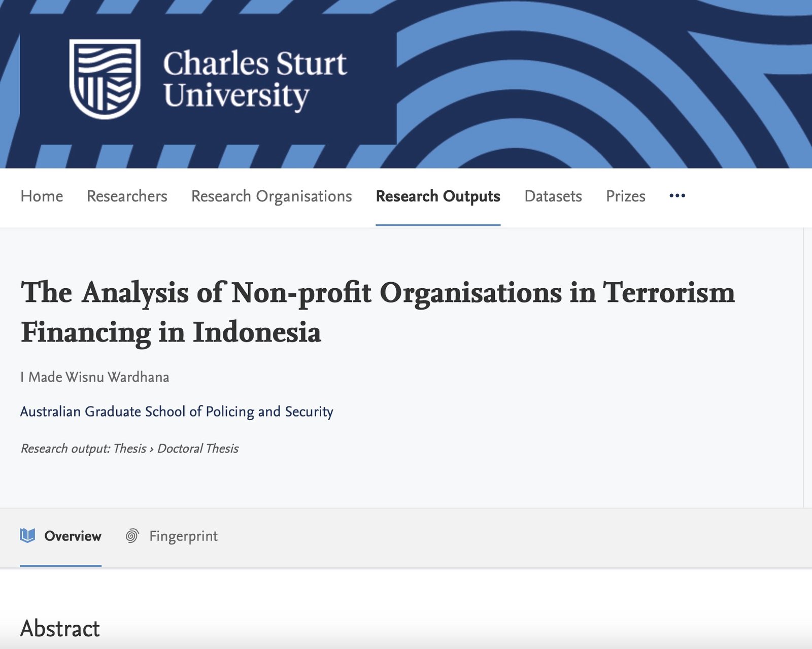Click the thesis title heading
Image resolution: width=812 pixels, height=649 pixels.
(x=377, y=312)
